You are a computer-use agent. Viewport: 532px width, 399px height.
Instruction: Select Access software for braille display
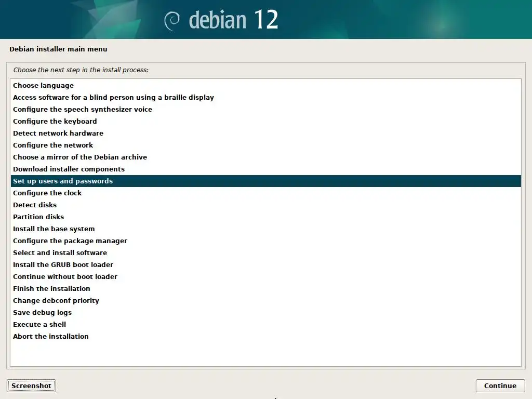click(x=265, y=97)
